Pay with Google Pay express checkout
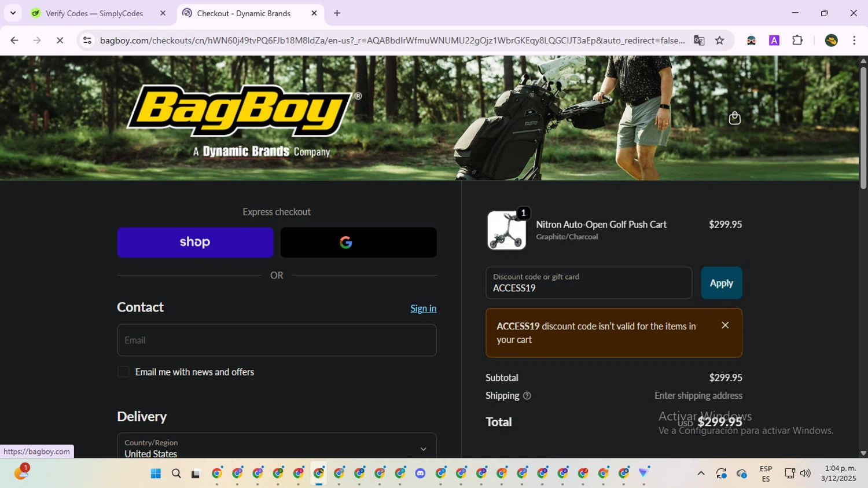The image size is (868, 488). (x=358, y=242)
